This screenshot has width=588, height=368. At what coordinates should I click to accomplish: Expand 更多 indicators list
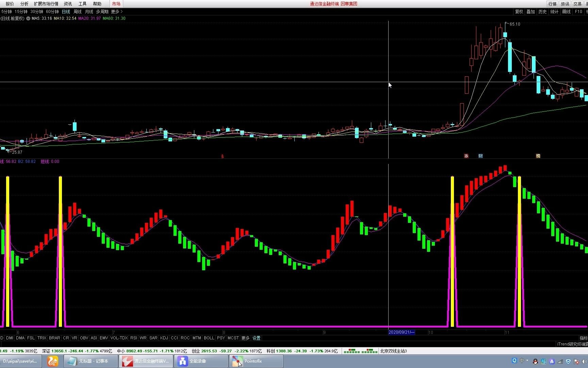245,338
